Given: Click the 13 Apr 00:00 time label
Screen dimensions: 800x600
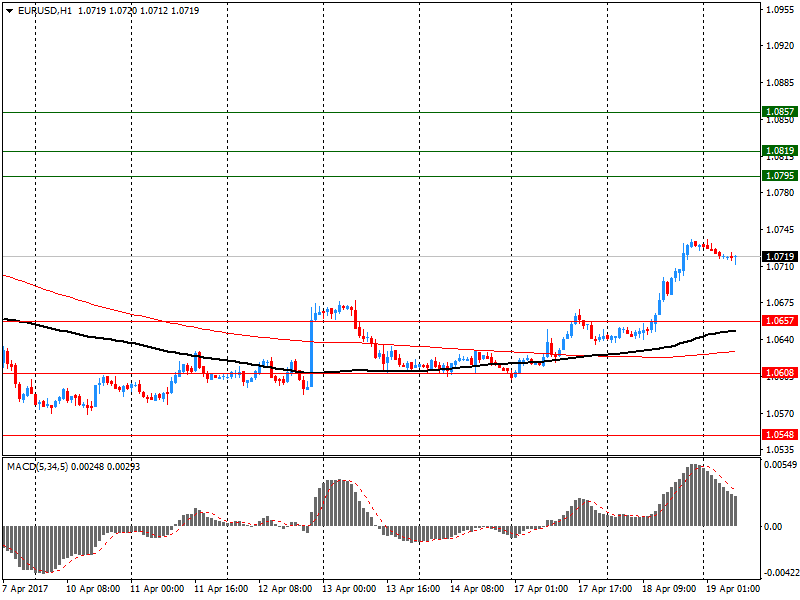Looking at the screenshot, I should (x=349, y=589).
